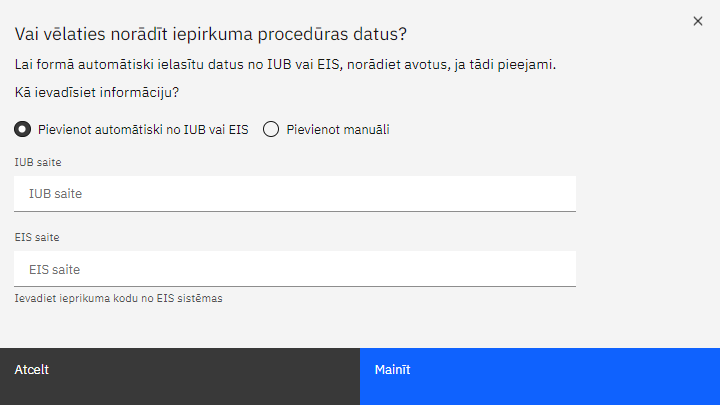Focus the IUB saite input field
720x405 pixels.
[x=295, y=194]
